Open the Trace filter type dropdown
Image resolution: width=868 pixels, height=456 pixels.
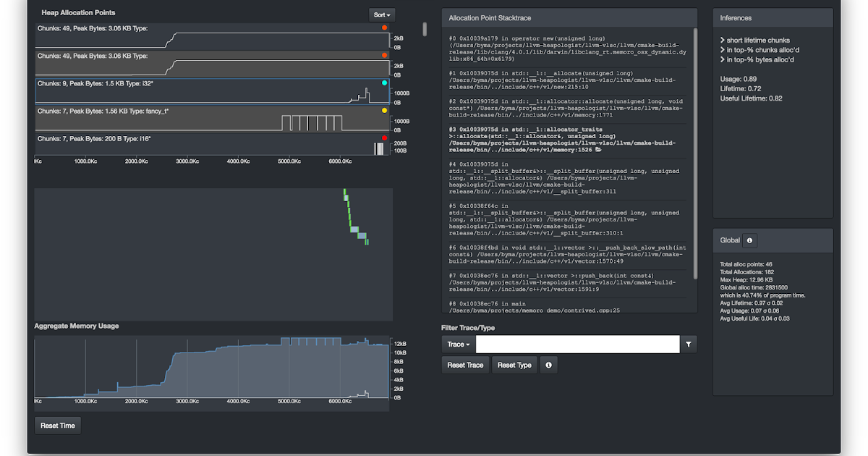(459, 345)
